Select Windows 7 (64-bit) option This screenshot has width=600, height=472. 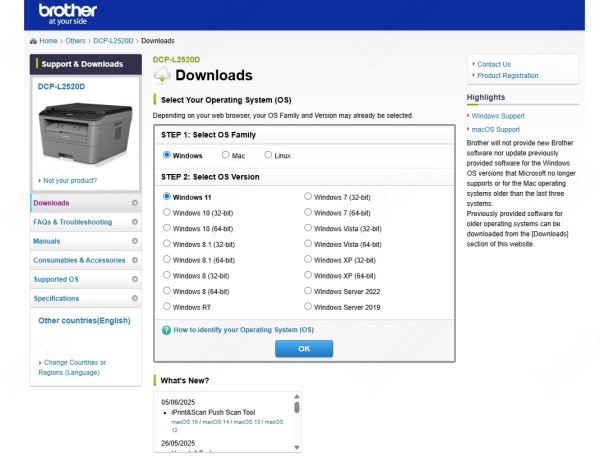click(308, 212)
